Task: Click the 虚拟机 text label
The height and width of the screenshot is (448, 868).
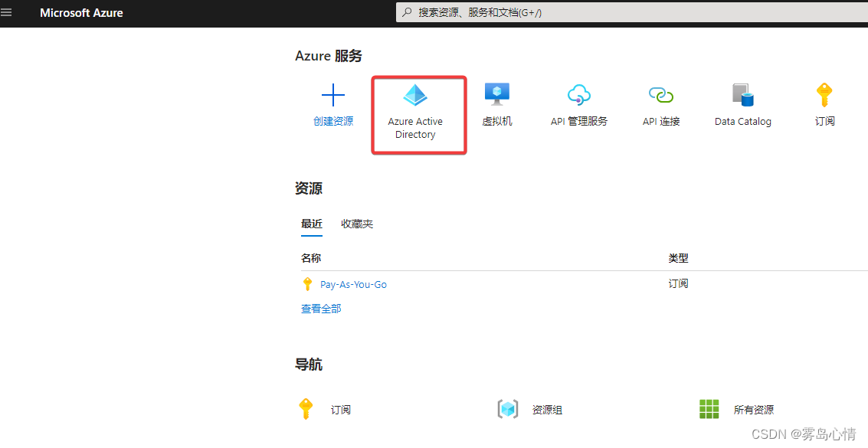Action: point(497,121)
